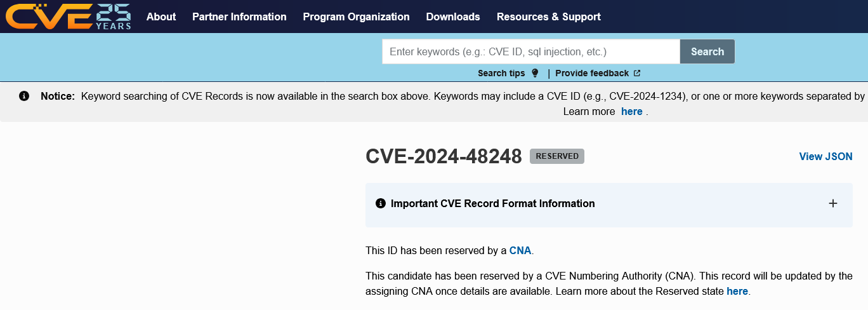Click the info icon next to Important CVE Record Format
Screen dimensions: 868x310
pos(381,203)
